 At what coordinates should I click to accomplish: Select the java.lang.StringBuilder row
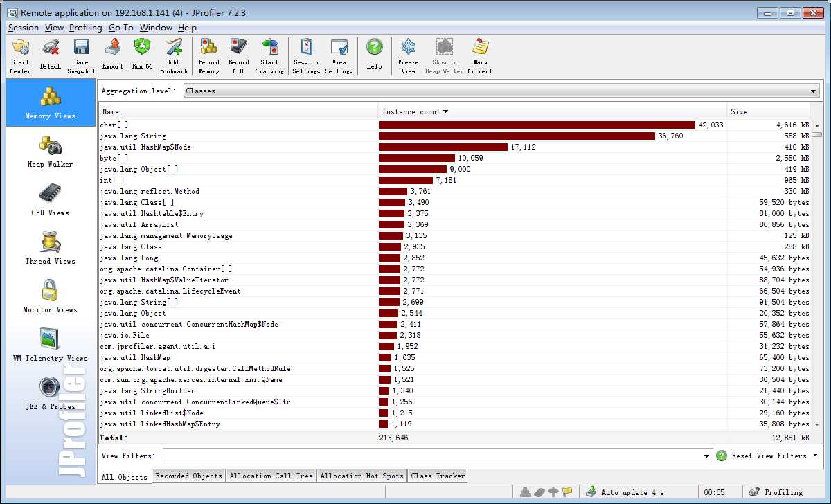tap(455, 390)
